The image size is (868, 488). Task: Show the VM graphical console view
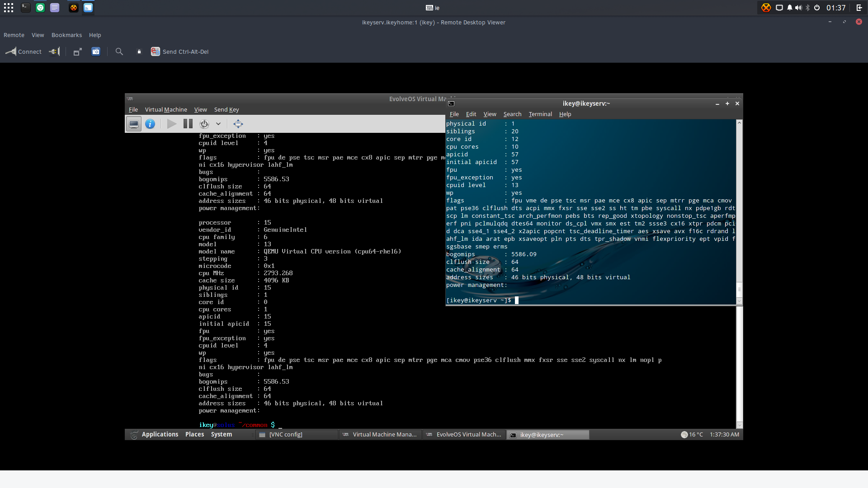[134, 124]
